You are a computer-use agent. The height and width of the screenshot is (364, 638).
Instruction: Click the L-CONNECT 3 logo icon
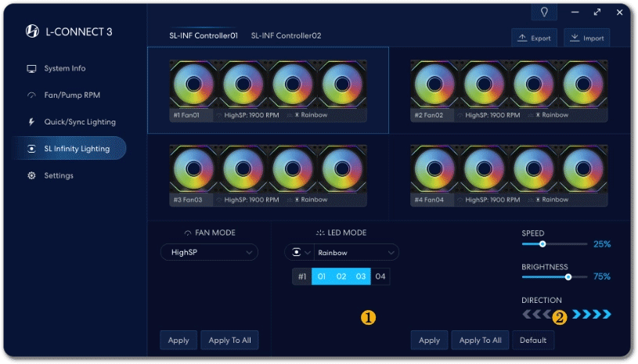point(32,31)
